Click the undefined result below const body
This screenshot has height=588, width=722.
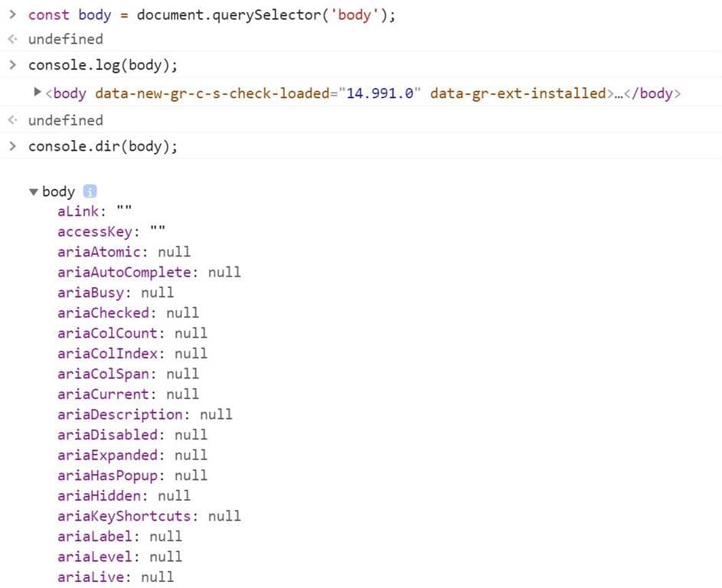click(65, 40)
